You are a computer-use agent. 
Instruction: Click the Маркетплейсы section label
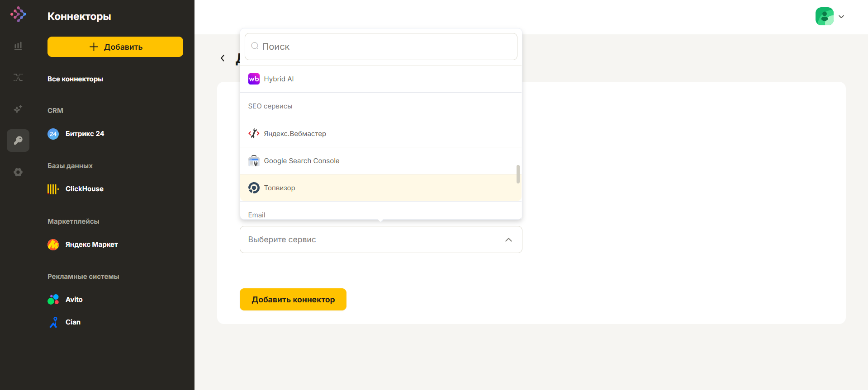click(73, 221)
